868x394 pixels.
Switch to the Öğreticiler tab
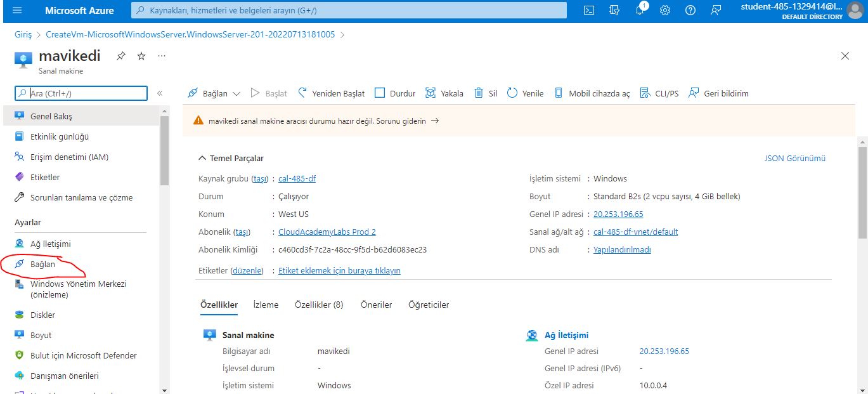click(x=429, y=305)
